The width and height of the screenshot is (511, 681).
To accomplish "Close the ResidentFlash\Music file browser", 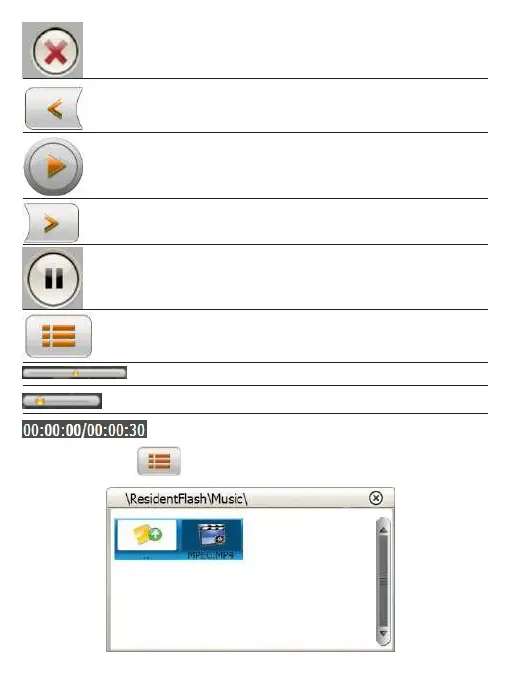I will pyautogui.click(x=376, y=498).
